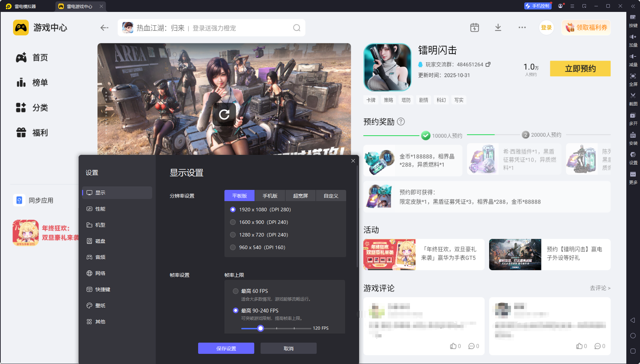Click the 领取福利券 button
Screen dimensions: 640x364
(586, 28)
